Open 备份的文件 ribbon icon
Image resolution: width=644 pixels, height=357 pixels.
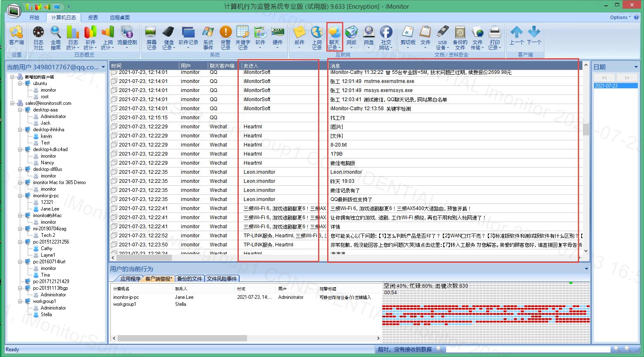coord(460,38)
